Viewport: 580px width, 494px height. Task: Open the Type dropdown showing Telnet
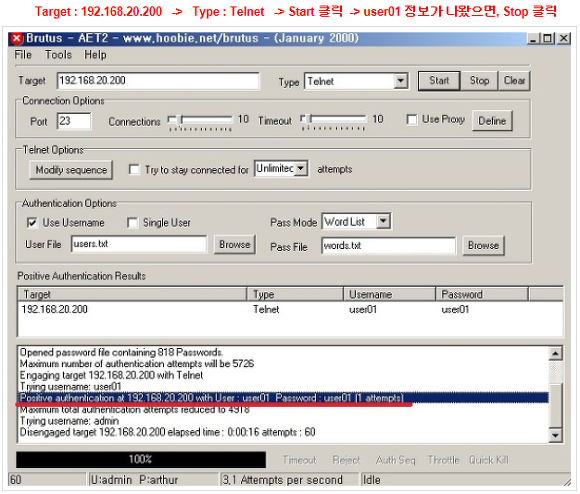coord(356,81)
